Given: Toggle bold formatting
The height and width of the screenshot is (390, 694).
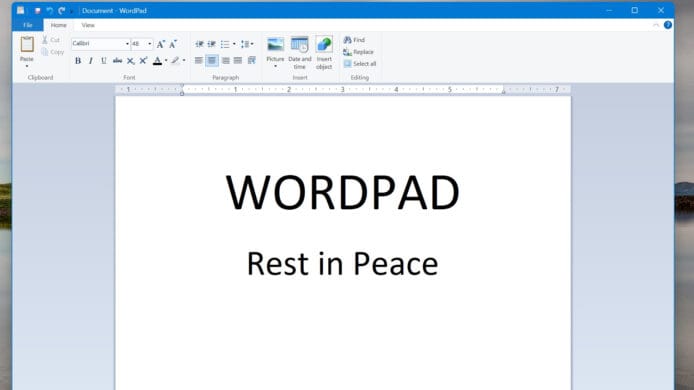Looking at the screenshot, I should [x=78, y=61].
